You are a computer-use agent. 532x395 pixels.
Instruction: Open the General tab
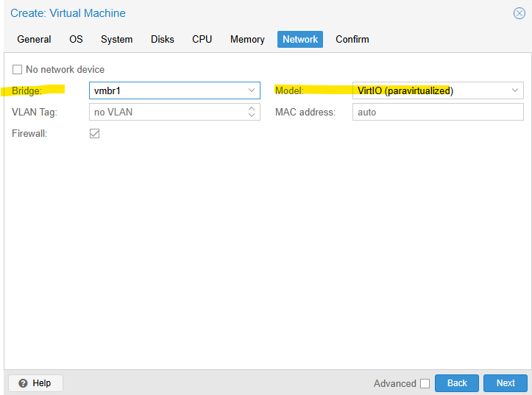coord(34,40)
